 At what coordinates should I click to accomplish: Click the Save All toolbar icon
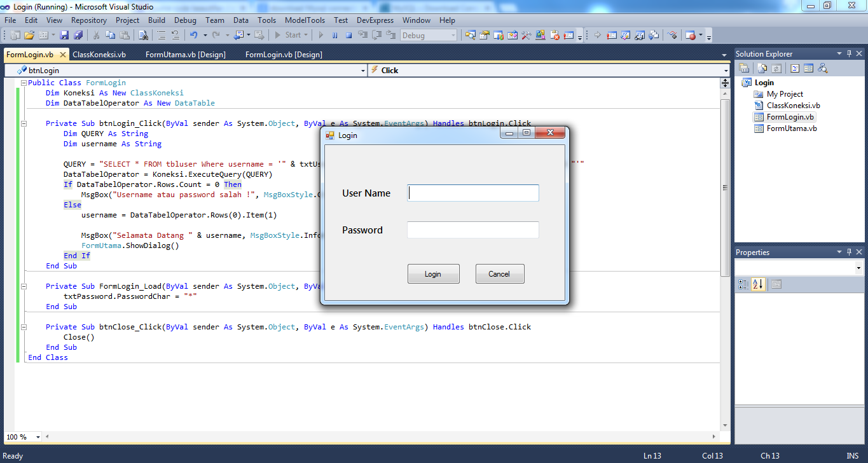pos(78,35)
